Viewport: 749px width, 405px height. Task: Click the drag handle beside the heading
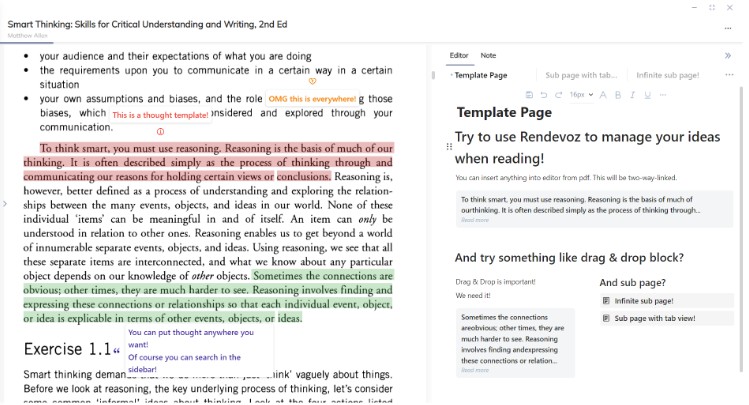coord(448,147)
